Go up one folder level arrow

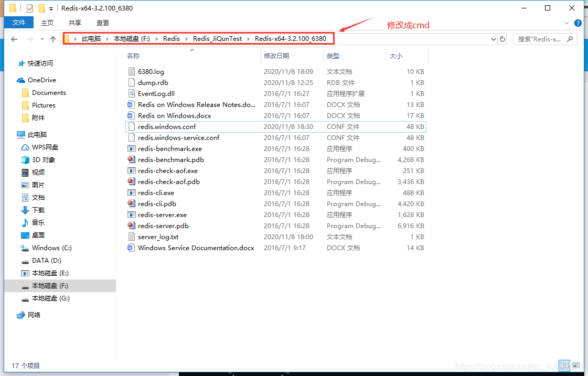[53, 39]
